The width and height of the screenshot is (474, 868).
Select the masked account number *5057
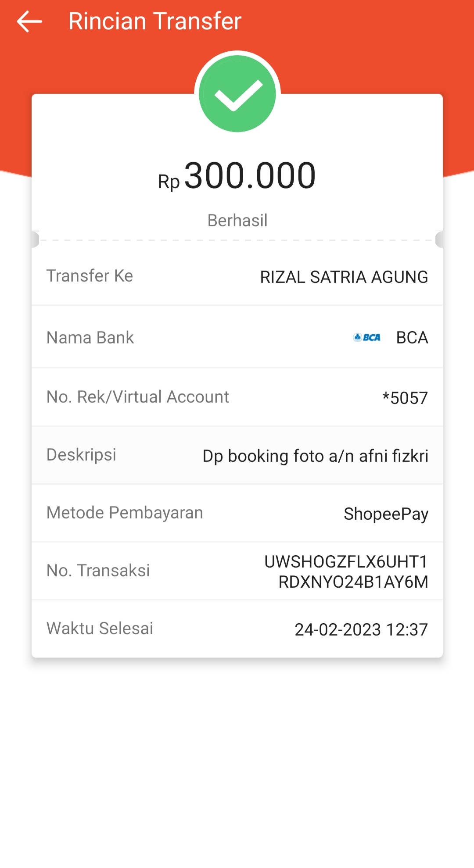click(x=405, y=398)
